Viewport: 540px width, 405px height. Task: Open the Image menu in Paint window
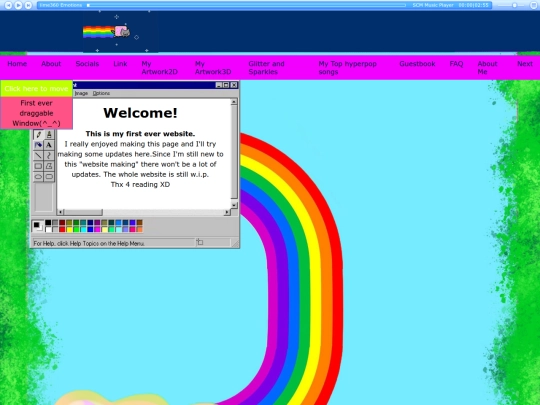coord(81,93)
